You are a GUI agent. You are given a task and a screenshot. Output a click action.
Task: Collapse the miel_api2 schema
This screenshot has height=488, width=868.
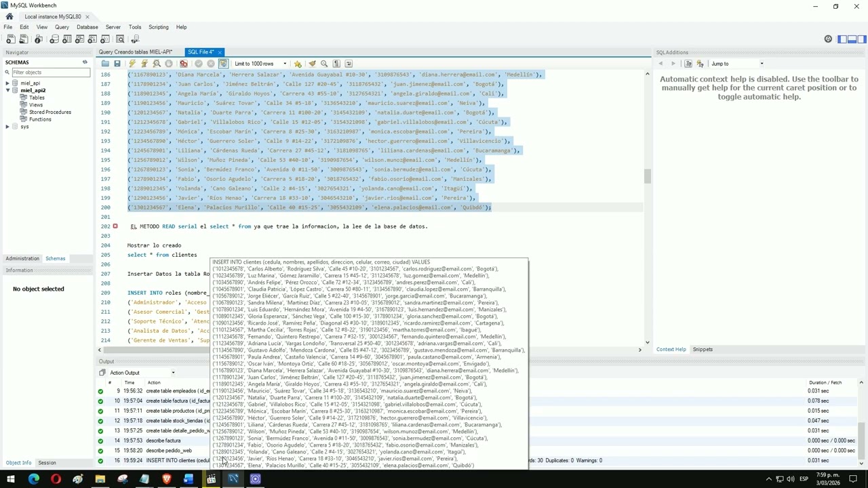coord(7,90)
